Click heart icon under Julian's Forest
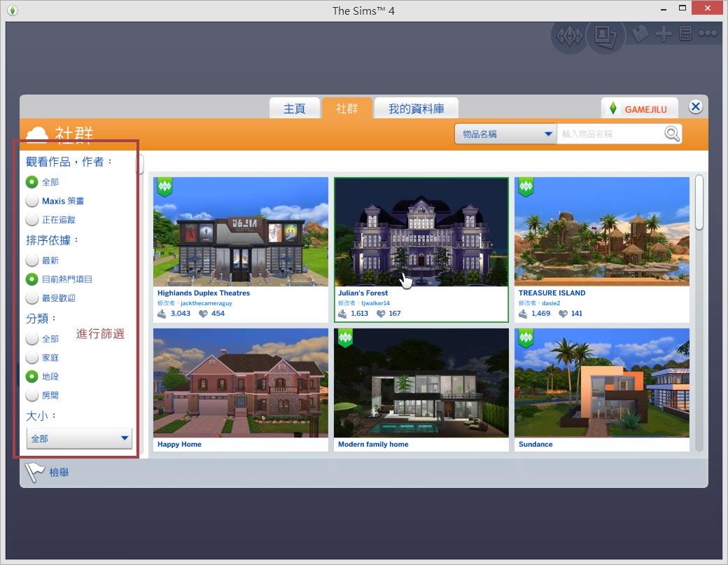The width and height of the screenshot is (728, 565). coord(381,314)
